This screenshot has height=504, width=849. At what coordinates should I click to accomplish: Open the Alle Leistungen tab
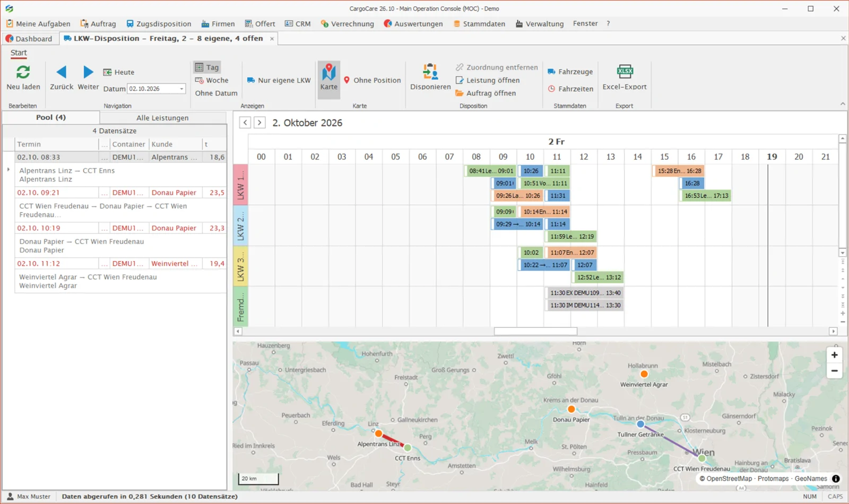point(162,118)
